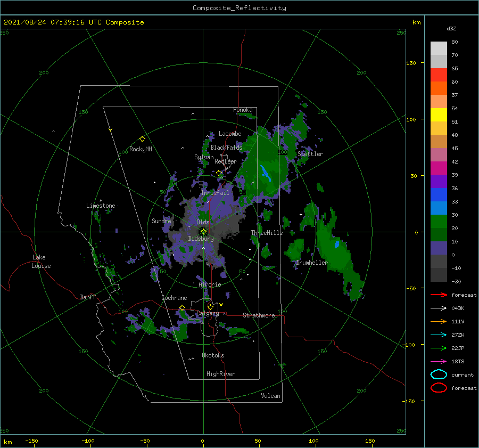Click the yellow radar-site diamond at Didsbury
The width and height of the screenshot is (479, 448).
(203, 232)
